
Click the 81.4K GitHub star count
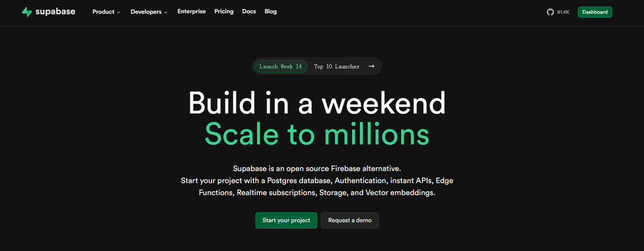click(x=563, y=12)
